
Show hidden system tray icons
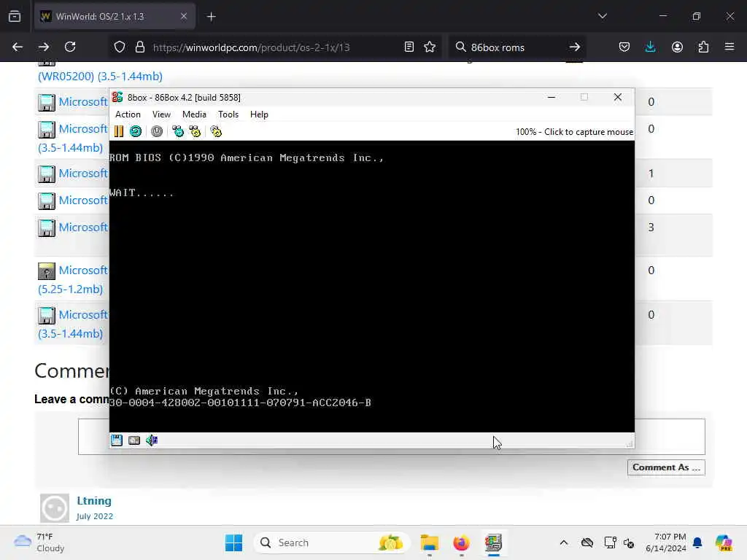point(564,542)
